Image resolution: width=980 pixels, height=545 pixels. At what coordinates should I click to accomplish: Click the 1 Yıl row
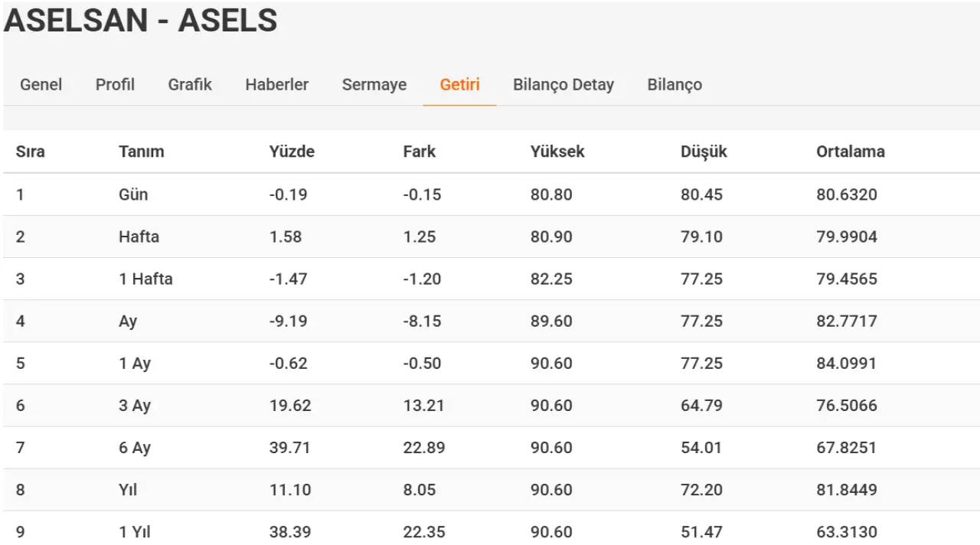click(x=492, y=529)
